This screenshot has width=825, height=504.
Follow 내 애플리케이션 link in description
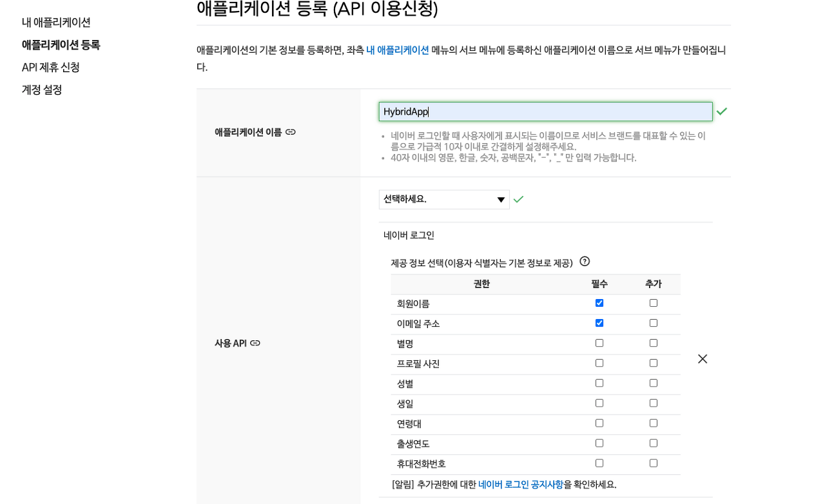click(x=398, y=50)
